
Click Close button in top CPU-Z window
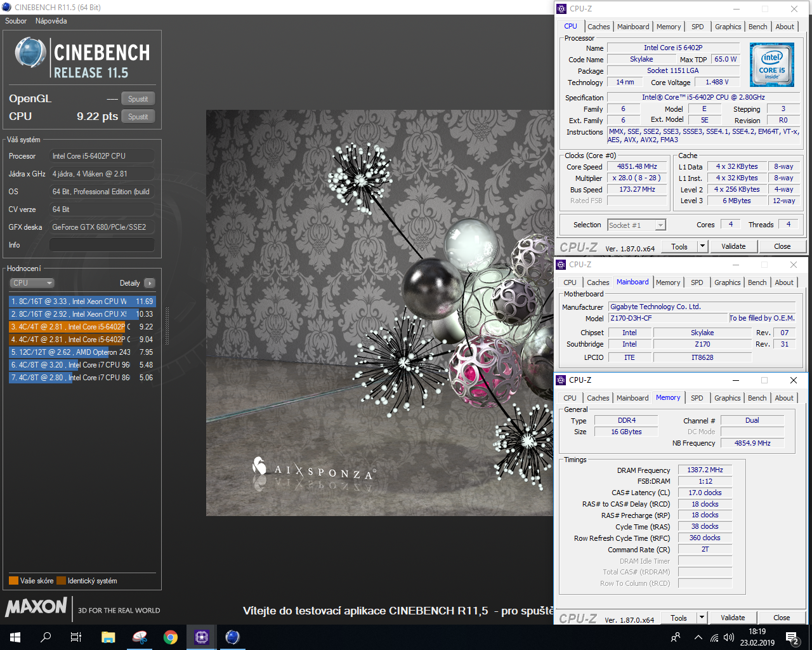pyautogui.click(x=782, y=246)
